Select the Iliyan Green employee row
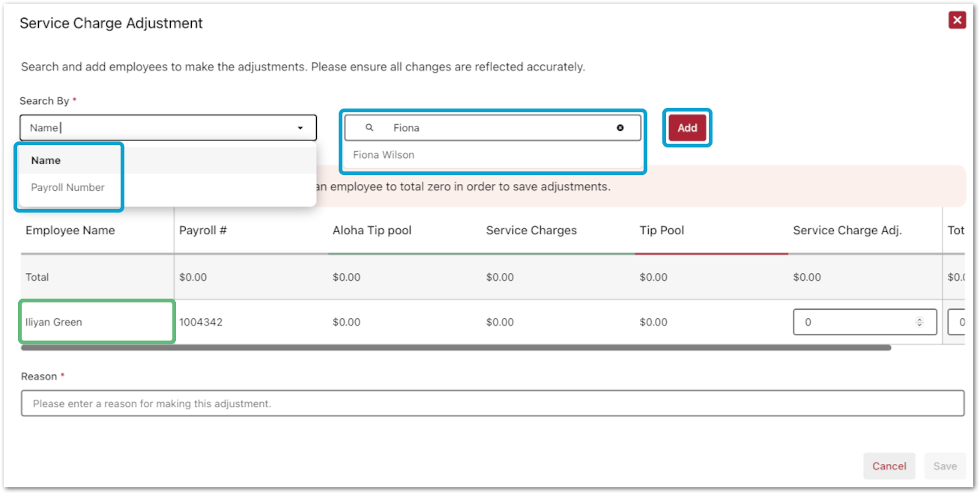 click(54, 322)
